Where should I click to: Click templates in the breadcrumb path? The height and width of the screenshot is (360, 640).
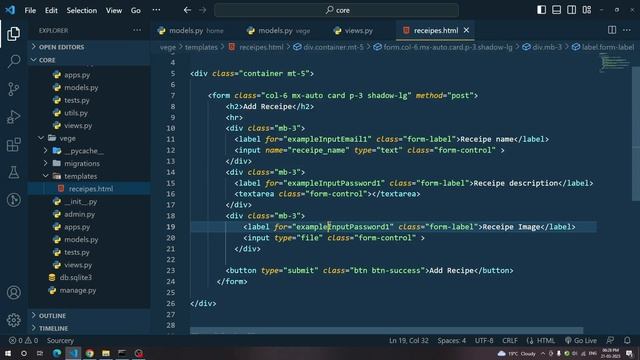201,47
